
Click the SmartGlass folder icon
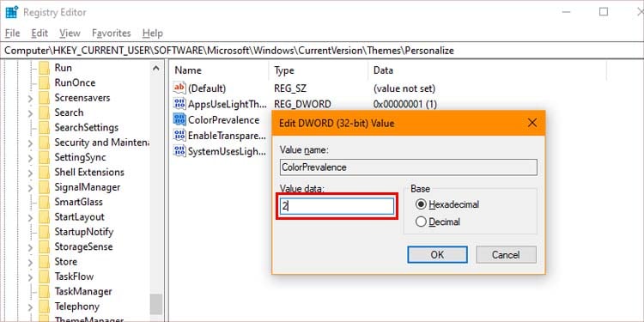click(44, 202)
